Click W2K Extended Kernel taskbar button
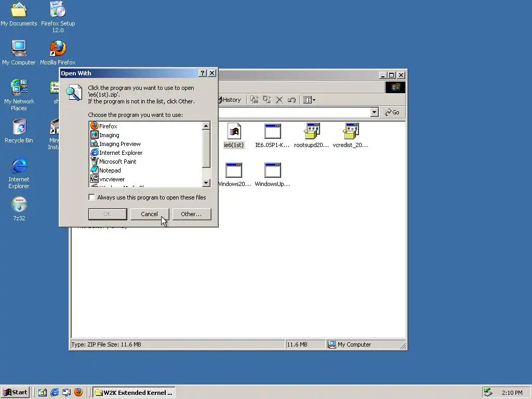This screenshot has width=532, height=399. 135,393
